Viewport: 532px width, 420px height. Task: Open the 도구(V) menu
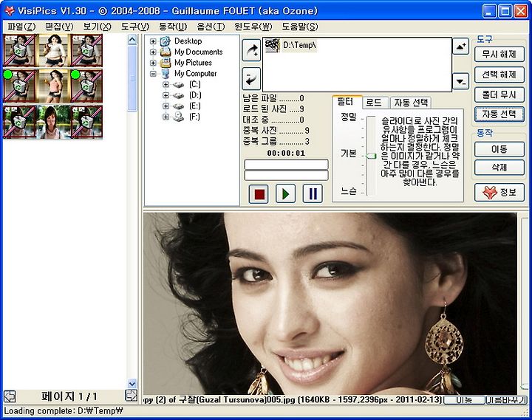135,27
